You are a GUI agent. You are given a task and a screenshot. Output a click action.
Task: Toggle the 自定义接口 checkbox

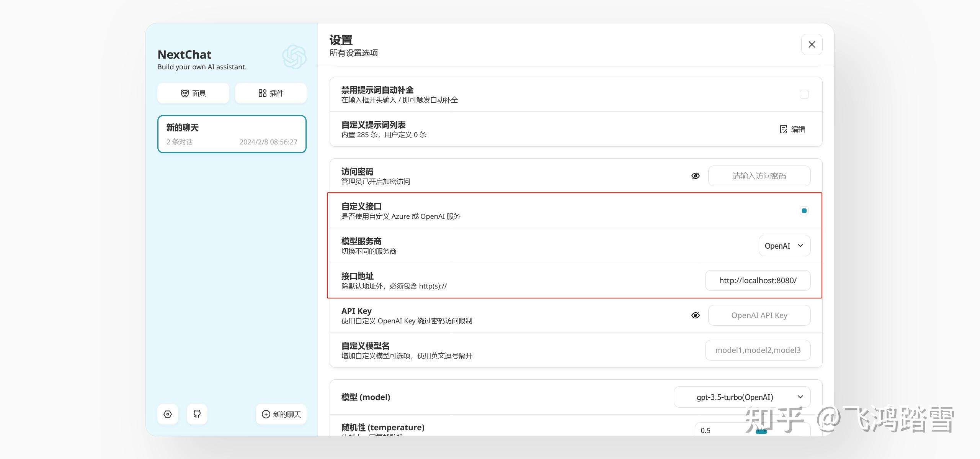(804, 211)
